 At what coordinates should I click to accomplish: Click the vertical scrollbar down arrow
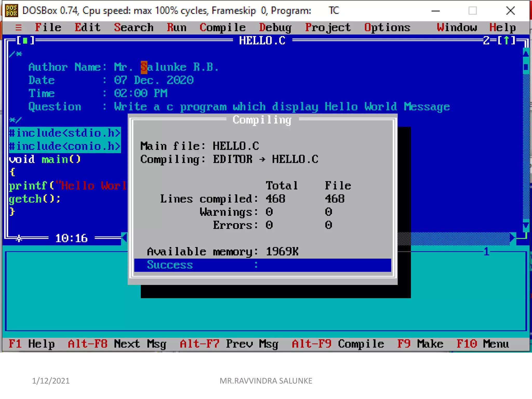(x=526, y=226)
